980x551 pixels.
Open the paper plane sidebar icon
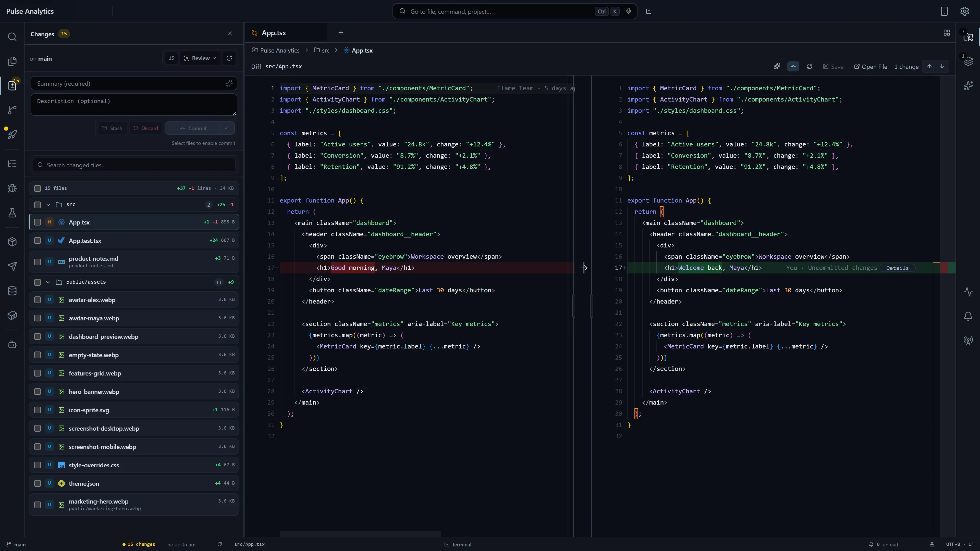tap(12, 266)
